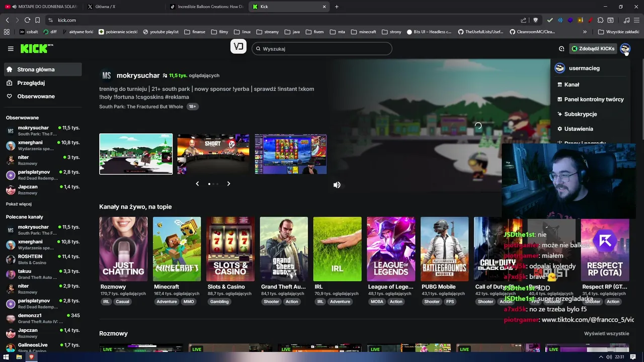Bookmark this page icon
The height and width of the screenshot is (362, 644).
coord(37,20)
